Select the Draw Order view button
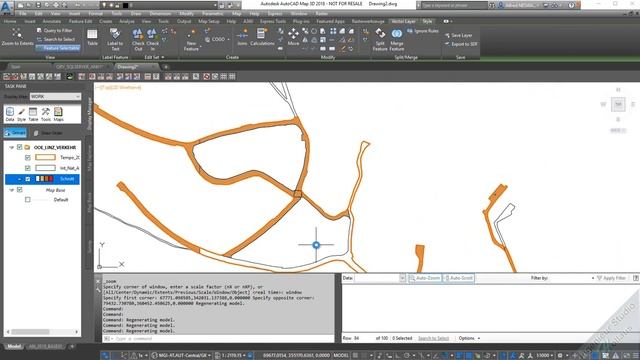Screen dimensions: 640x360 tap(48, 133)
